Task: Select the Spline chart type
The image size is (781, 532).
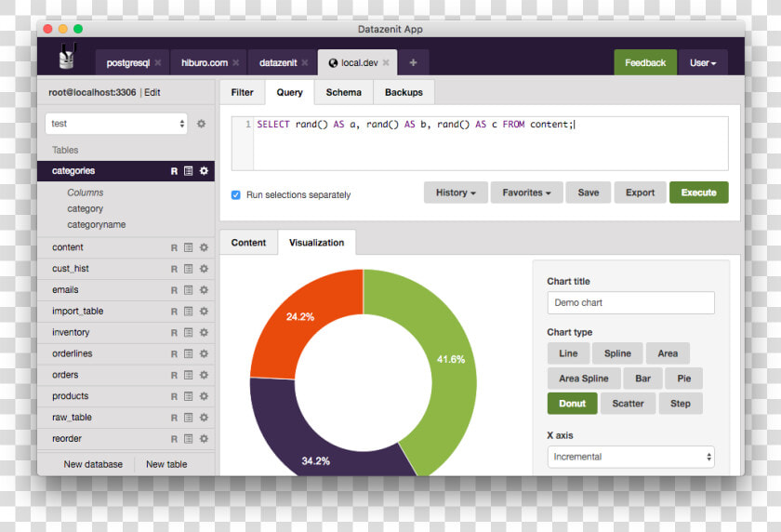Action: click(x=617, y=353)
